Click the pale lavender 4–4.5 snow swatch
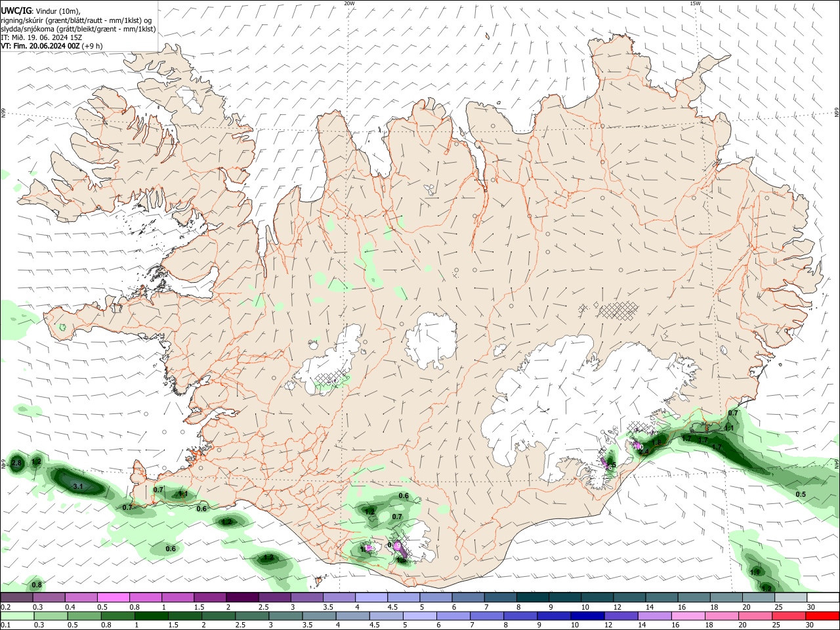The height and width of the screenshot is (630, 840). coord(371,597)
